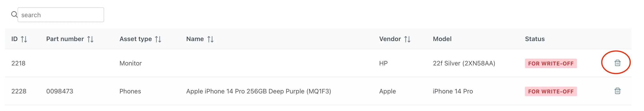Click the Model column header
This screenshot has height=111, width=644.
pyautogui.click(x=442, y=39)
